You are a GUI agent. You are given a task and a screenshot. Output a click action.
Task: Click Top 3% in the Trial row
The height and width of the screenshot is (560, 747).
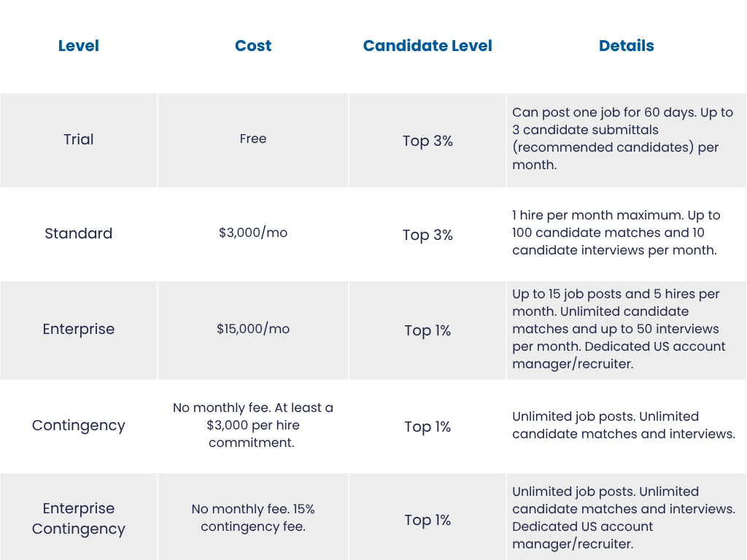point(427,141)
